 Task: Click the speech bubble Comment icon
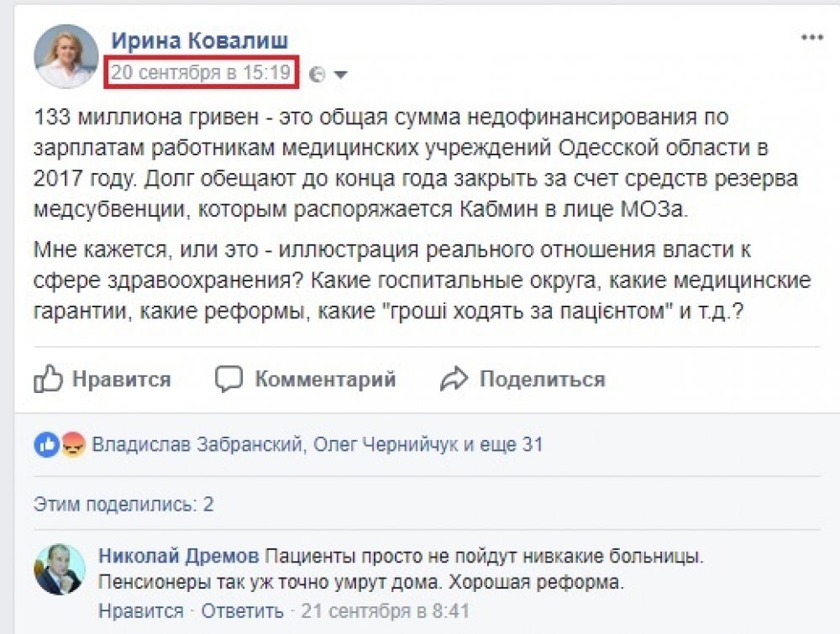pos(228,380)
